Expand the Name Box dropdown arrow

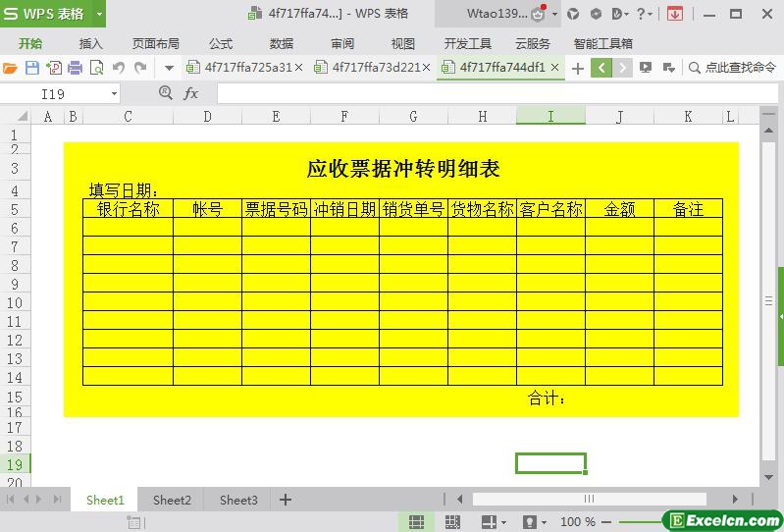click(x=114, y=94)
